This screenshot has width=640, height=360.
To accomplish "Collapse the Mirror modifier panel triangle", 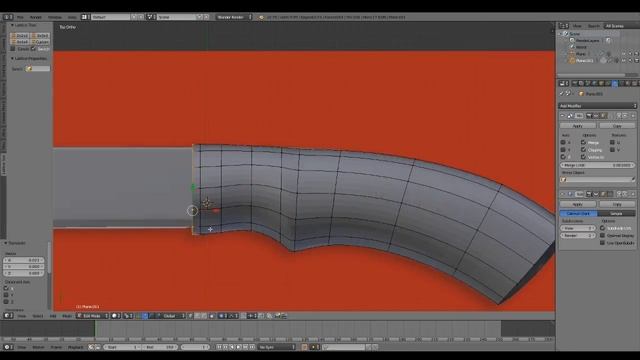I will [x=562, y=116].
